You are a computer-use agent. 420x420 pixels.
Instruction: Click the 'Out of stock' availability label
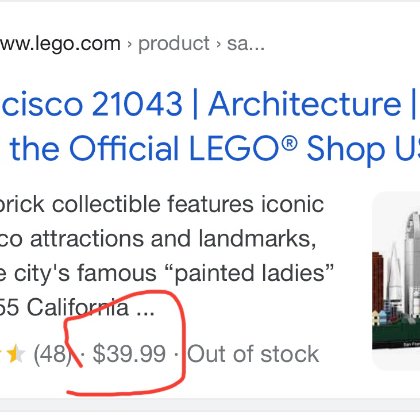click(253, 354)
